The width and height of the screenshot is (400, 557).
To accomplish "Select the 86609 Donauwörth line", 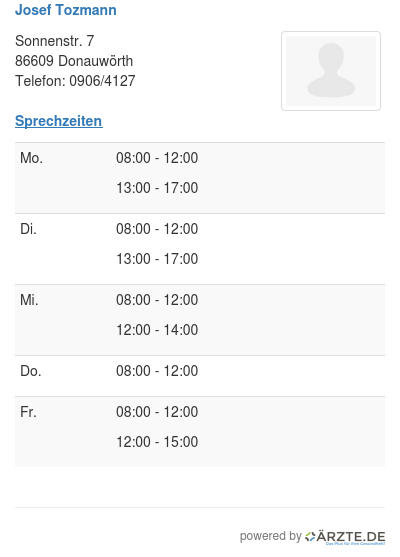I will [74, 61].
